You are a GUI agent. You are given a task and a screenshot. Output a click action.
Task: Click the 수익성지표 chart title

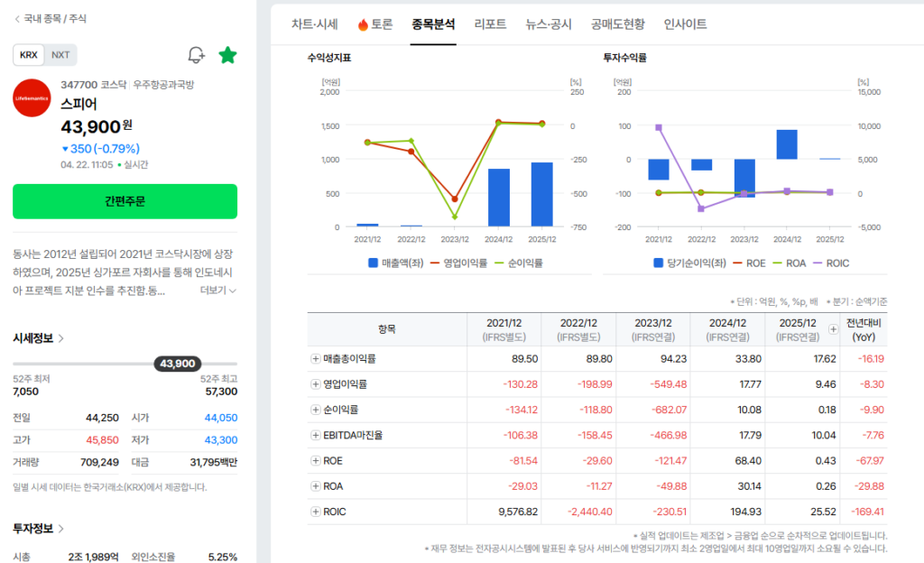tap(328, 58)
